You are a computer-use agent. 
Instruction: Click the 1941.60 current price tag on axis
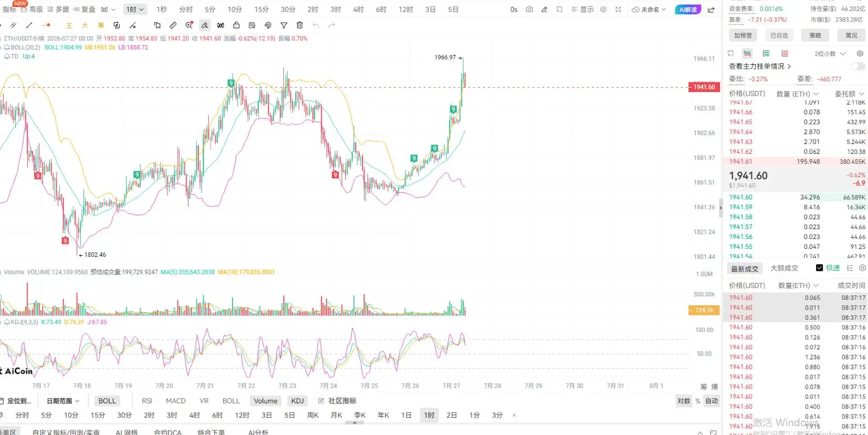pyautogui.click(x=704, y=87)
